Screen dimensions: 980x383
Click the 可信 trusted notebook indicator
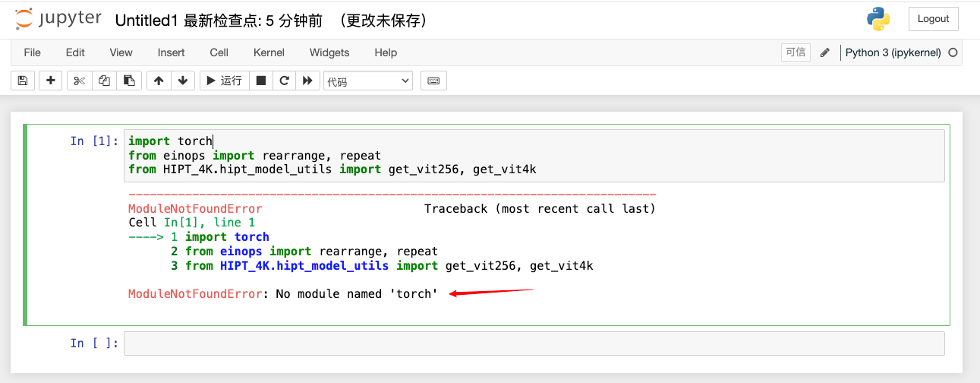[x=796, y=52]
